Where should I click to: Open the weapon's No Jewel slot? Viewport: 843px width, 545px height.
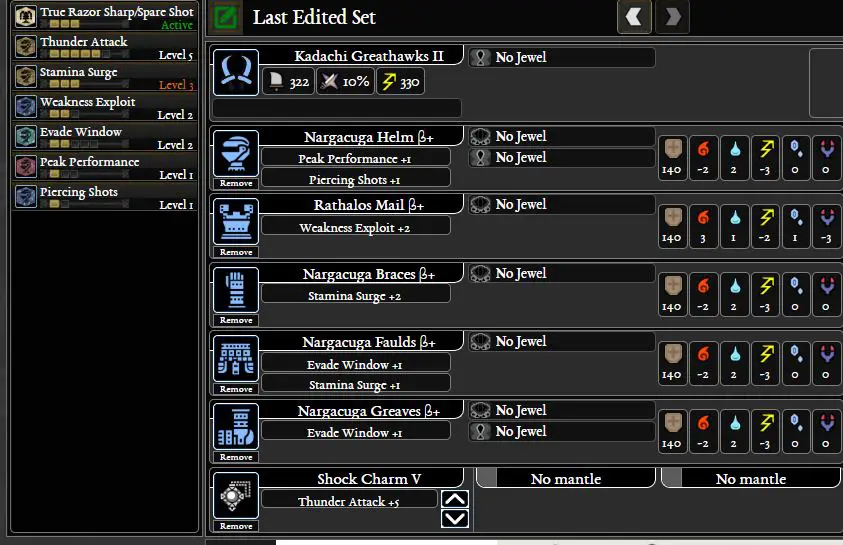coord(562,57)
